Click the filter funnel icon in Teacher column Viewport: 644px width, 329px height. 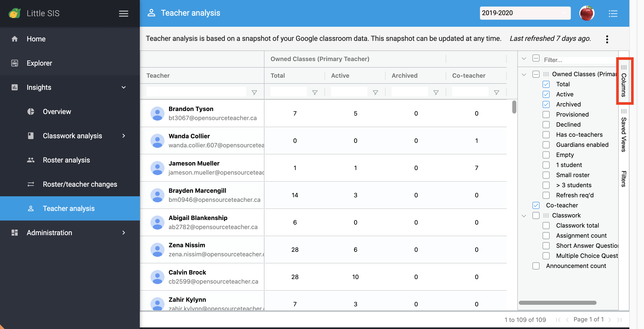point(254,93)
